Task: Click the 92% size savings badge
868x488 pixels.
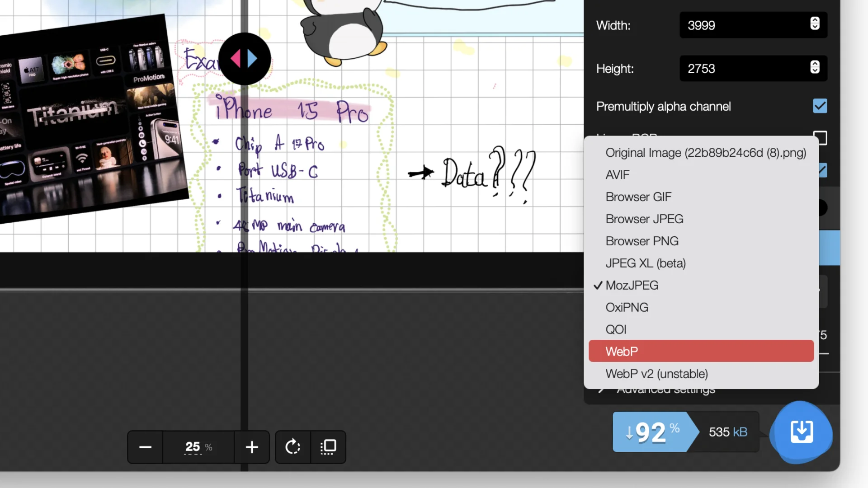Action: [x=651, y=432]
